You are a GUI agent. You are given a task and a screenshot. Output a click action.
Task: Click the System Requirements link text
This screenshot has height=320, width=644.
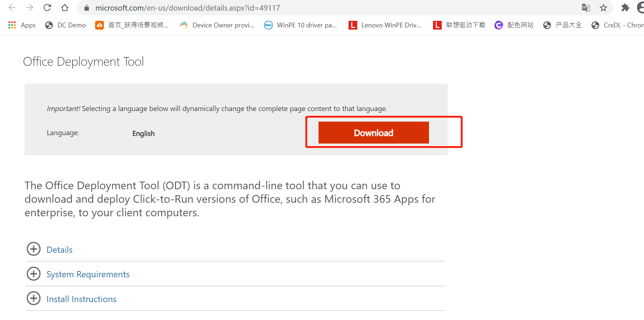click(x=88, y=274)
